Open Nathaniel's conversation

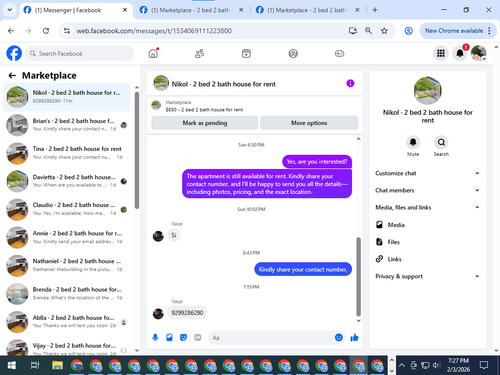[67, 265]
